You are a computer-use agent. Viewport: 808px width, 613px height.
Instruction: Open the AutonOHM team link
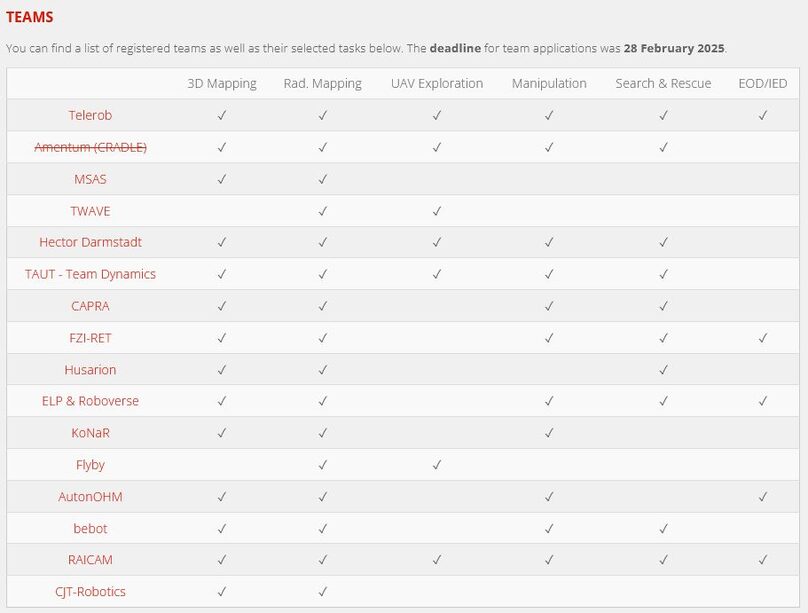click(x=90, y=497)
